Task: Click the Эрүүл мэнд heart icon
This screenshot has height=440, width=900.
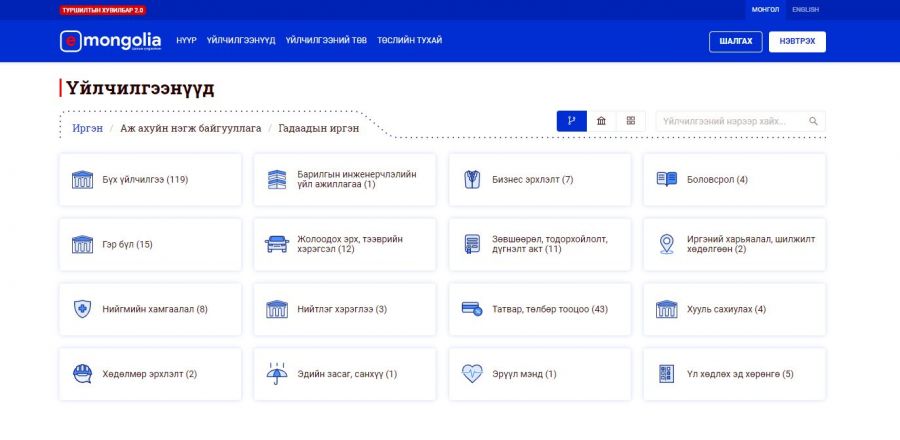Action: 471,374
